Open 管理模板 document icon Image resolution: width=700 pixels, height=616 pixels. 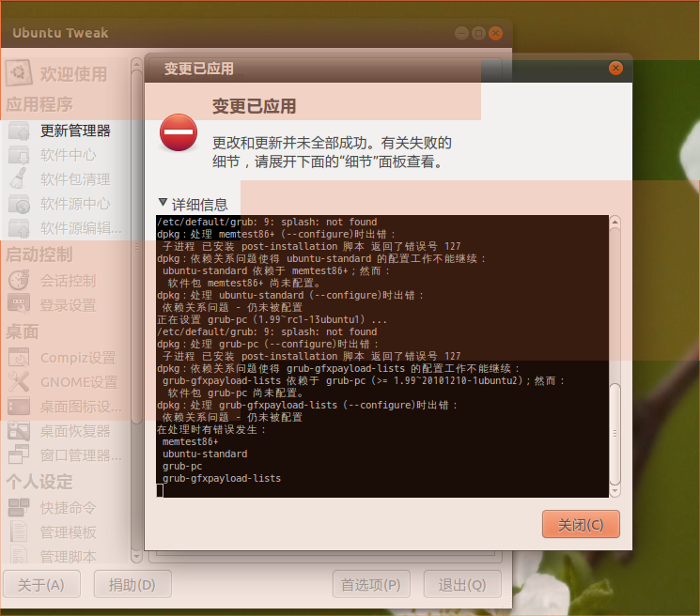pyautogui.click(x=19, y=531)
